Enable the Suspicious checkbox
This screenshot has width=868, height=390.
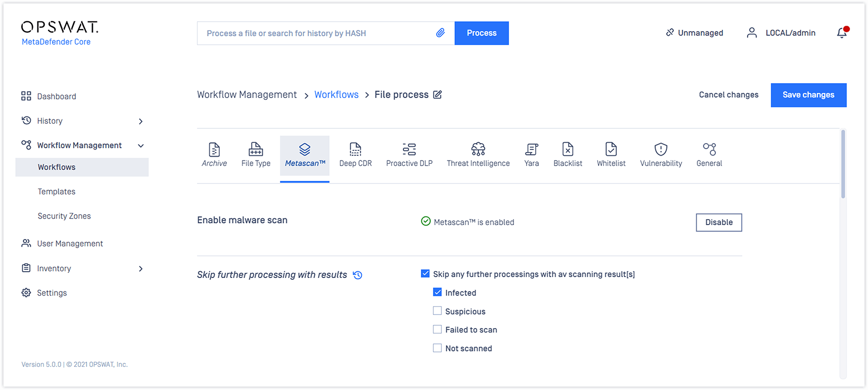437,311
